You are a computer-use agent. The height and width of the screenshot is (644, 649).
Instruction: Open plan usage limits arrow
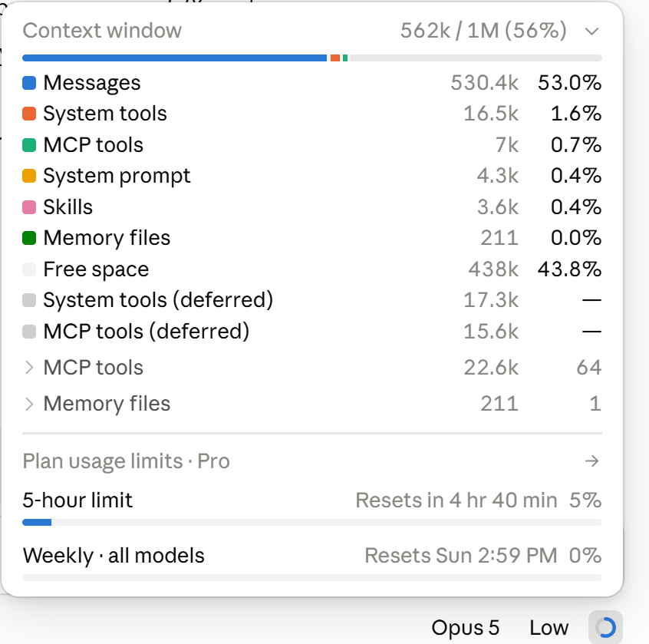click(592, 461)
